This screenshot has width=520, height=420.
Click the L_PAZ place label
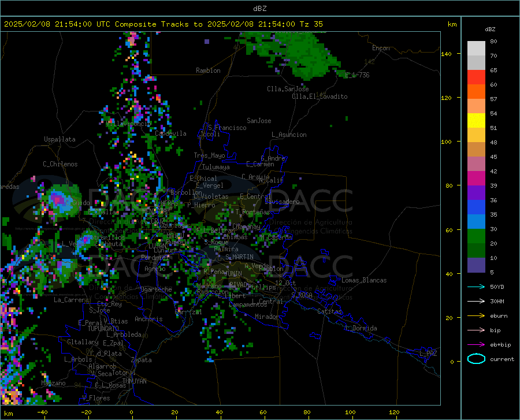pos(428,354)
